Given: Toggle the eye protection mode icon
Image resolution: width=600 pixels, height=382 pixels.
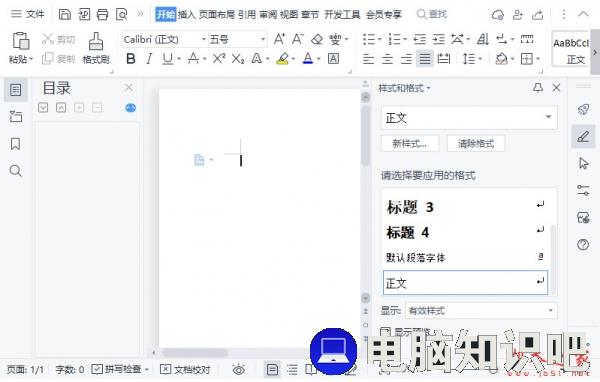Looking at the screenshot, I should pyautogui.click(x=239, y=370).
